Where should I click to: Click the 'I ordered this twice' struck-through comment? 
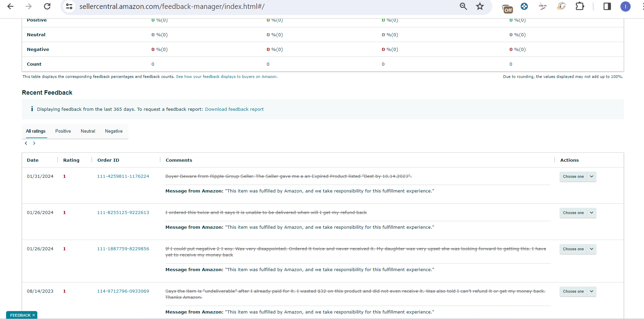(266, 213)
